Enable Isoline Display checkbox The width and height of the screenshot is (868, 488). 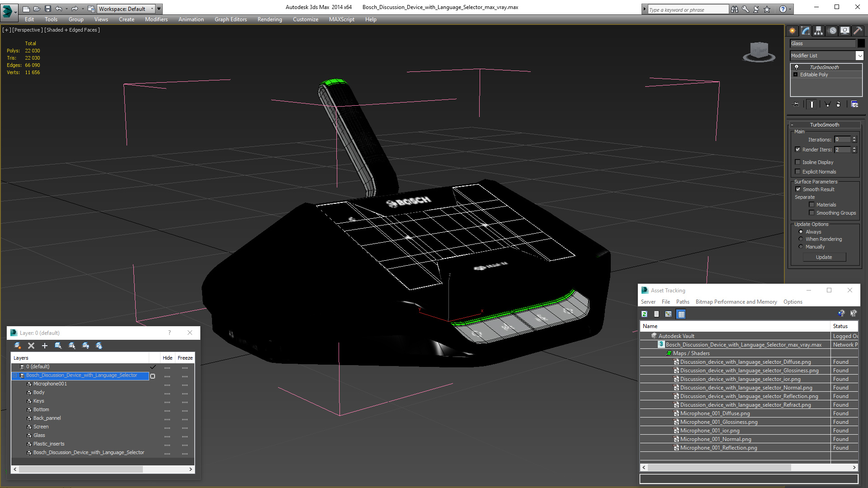tap(798, 162)
